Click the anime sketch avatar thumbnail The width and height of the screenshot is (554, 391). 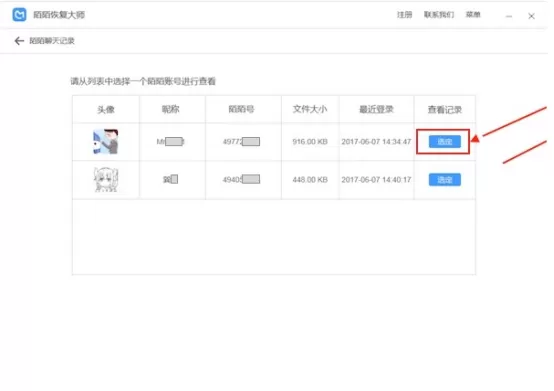point(106,180)
